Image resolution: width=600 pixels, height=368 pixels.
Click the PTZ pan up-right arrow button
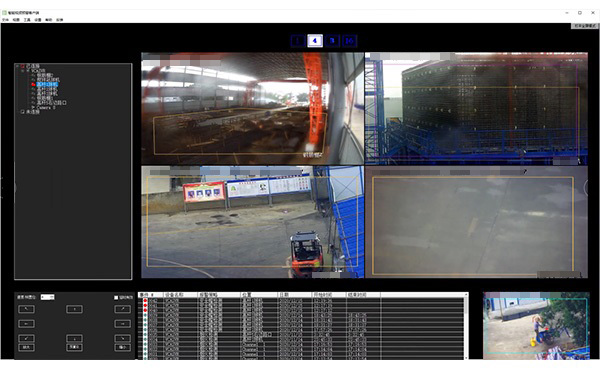pos(122,309)
